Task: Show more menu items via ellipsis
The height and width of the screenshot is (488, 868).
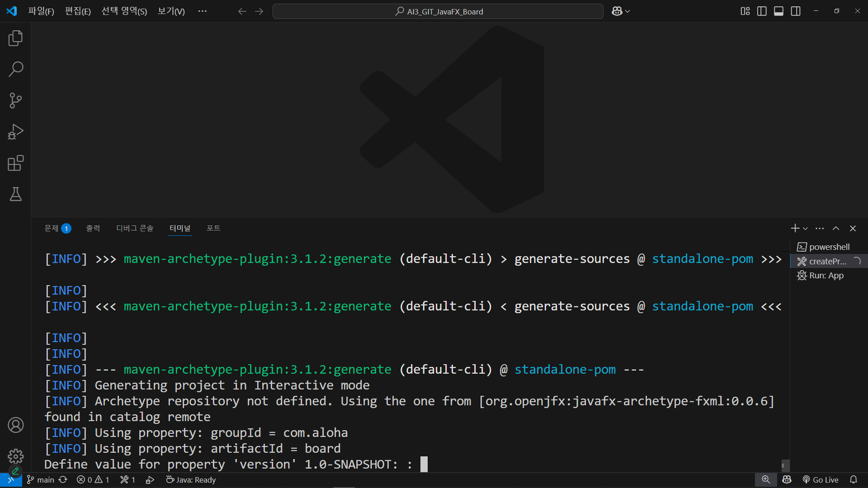Action: coord(203,11)
